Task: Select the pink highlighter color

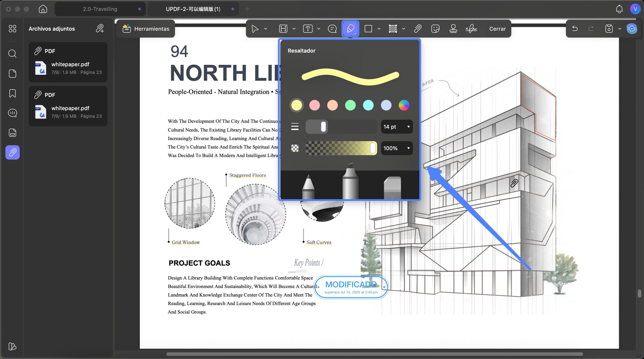Action: click(x=314, y=105)
